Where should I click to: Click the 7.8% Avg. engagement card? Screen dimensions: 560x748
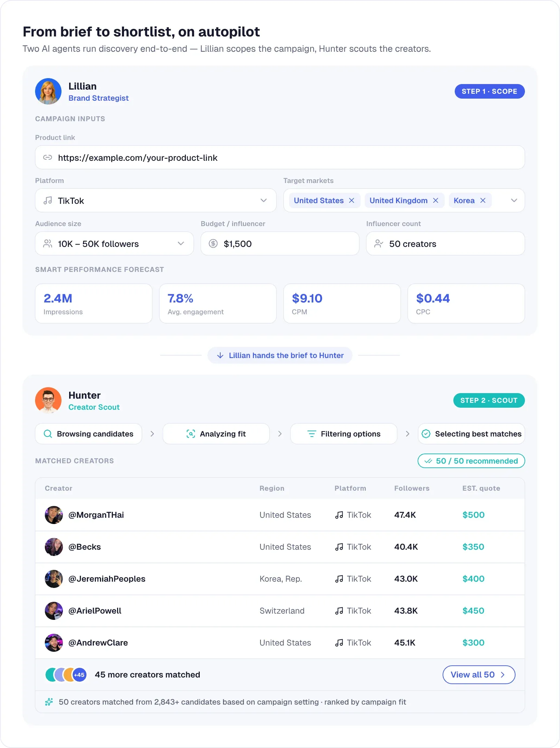pos(218,304)
